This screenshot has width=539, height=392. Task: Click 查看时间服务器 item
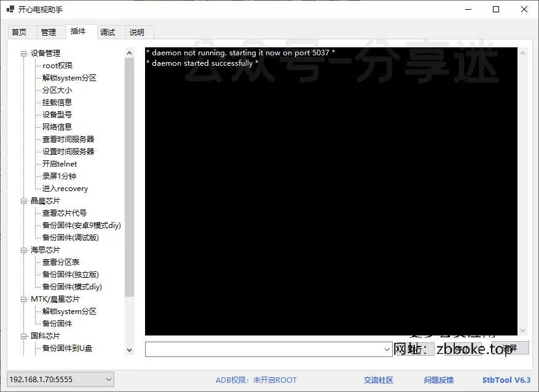pyautogui.click(x=68, y=139)
